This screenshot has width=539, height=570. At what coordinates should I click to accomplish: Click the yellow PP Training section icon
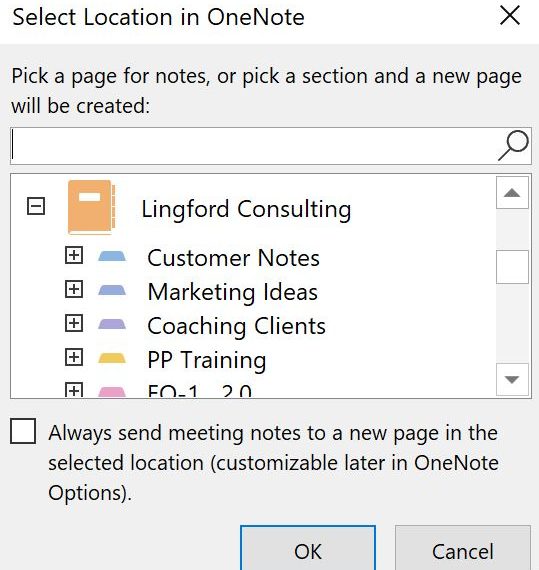[112, 358]
